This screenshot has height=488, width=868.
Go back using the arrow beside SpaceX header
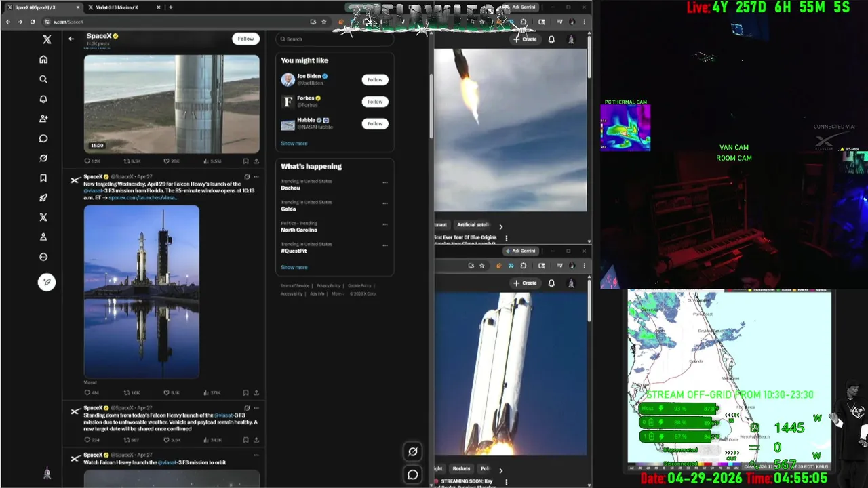click(x=71, y=39)
